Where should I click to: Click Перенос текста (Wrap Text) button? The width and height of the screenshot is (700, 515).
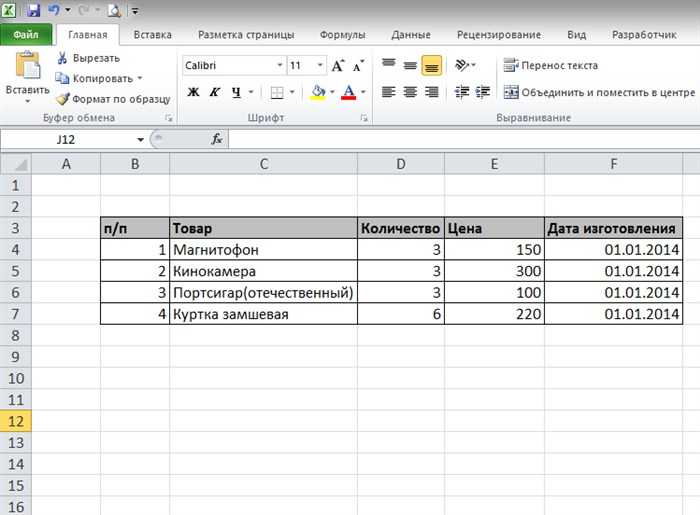pos(550,66)
